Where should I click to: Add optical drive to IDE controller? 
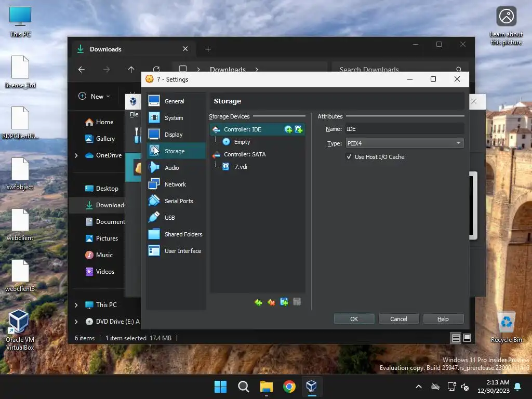(288, 129)
